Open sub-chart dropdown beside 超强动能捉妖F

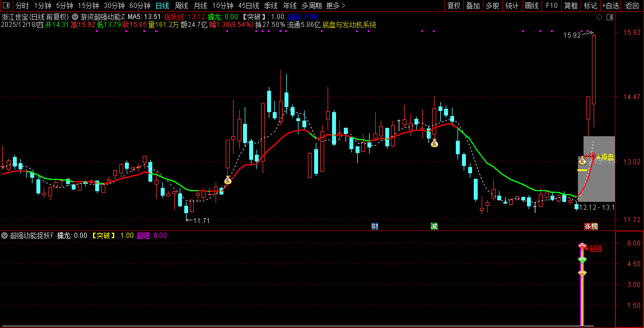click(4, 235)
